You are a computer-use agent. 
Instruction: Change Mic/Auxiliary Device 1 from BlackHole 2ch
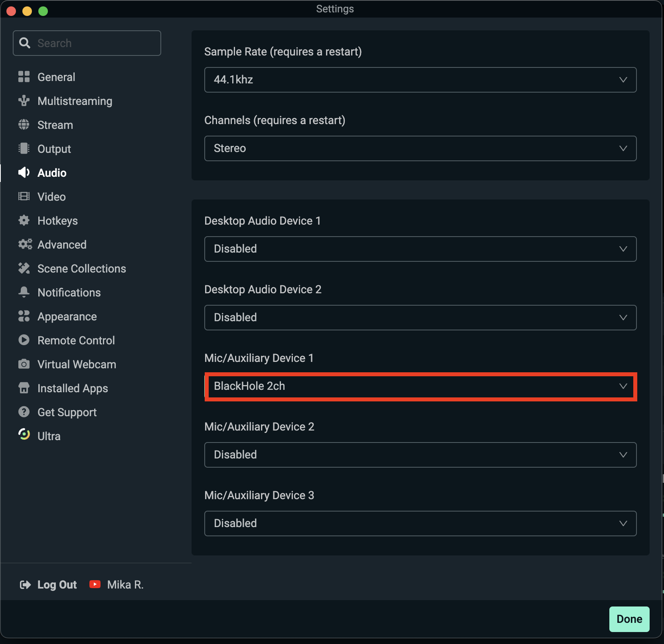(420, 386)
